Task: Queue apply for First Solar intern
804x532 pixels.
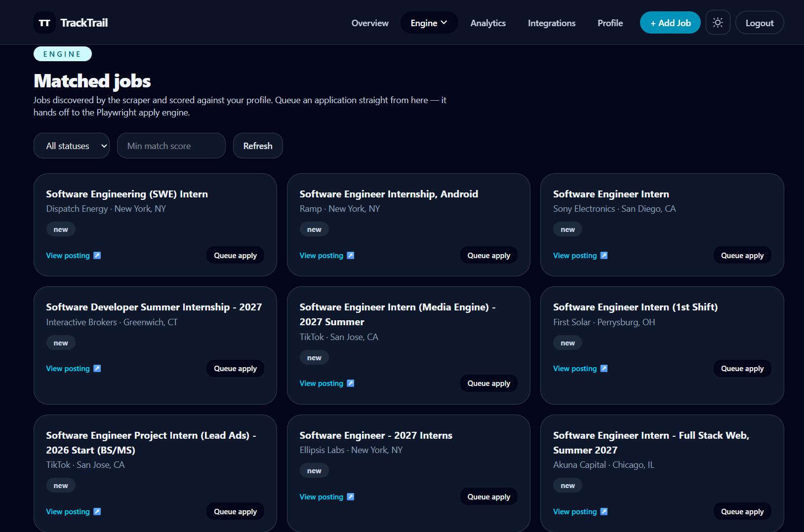Action: pos(742,369)
